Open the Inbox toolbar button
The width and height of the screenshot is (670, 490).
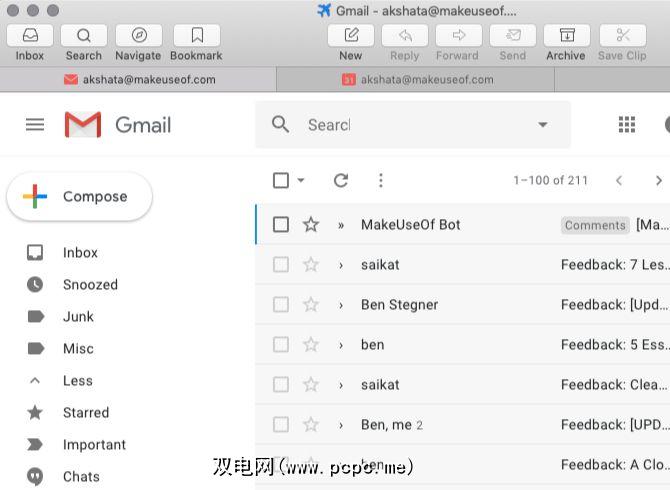30,35
